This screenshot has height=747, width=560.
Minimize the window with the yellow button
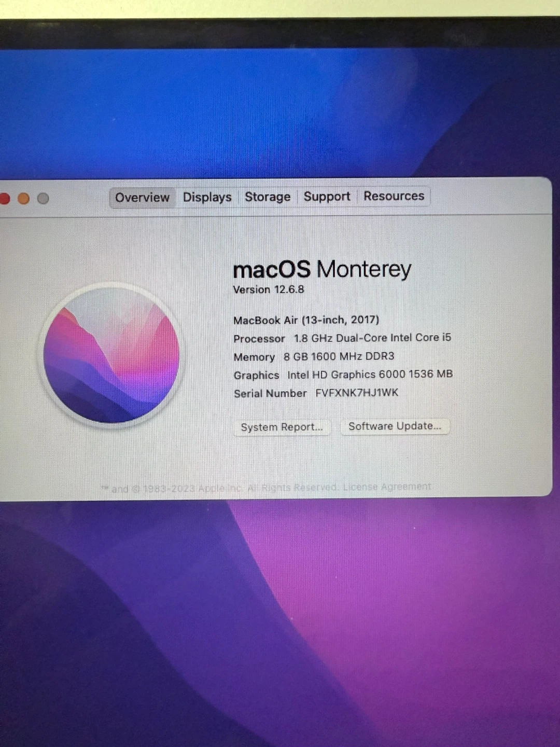[x=24, y=199]
